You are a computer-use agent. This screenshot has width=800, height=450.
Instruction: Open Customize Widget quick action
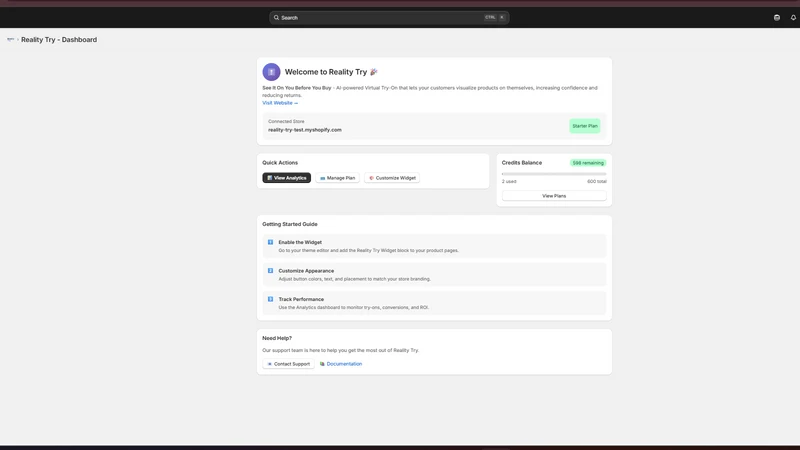[x=392, y=178]
